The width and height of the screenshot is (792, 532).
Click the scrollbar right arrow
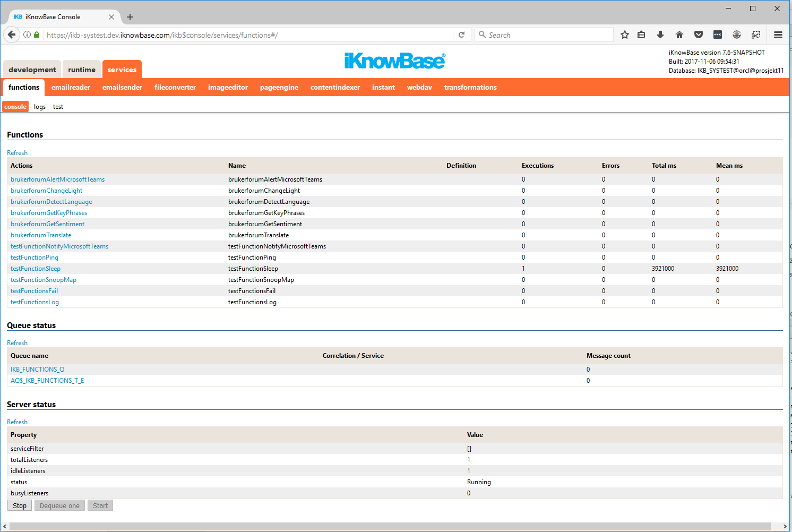tap(785, 527)
